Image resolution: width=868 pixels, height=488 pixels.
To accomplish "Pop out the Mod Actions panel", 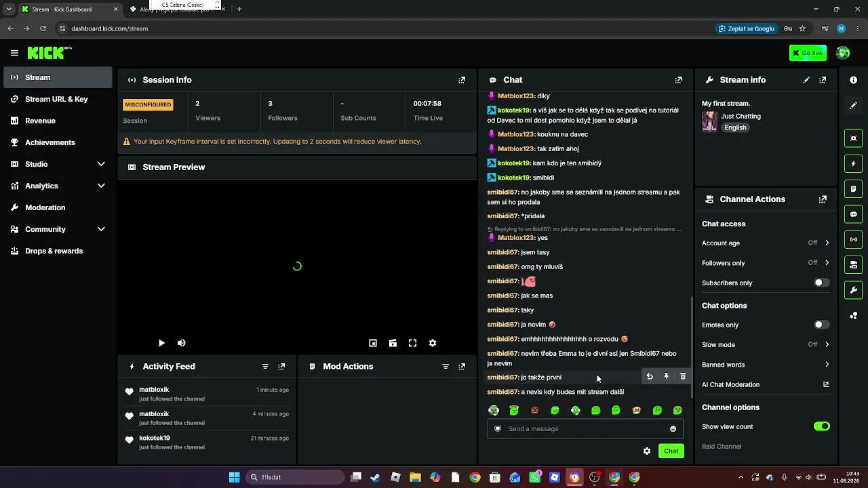I will click(x=462, y=367).
